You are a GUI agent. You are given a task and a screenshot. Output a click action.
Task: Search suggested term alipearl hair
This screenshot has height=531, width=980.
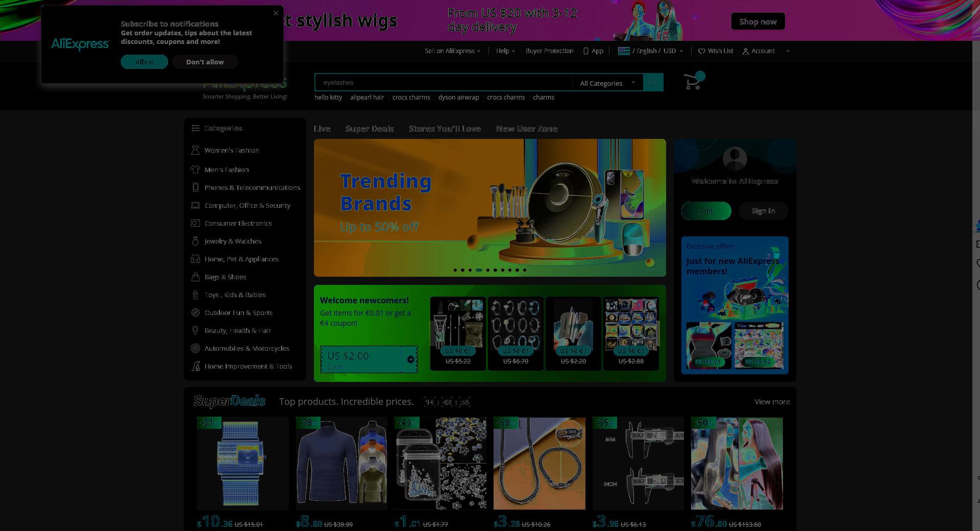pyautogui.click(x=367, y=98)
